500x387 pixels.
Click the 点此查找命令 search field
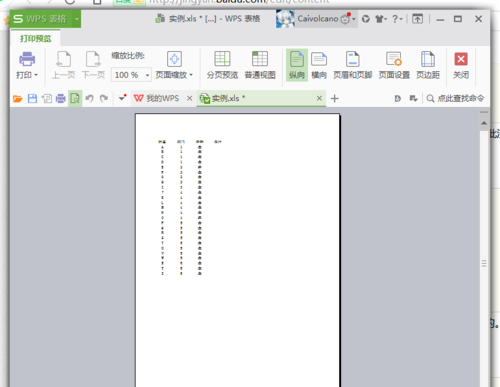(x=455, y=98)
